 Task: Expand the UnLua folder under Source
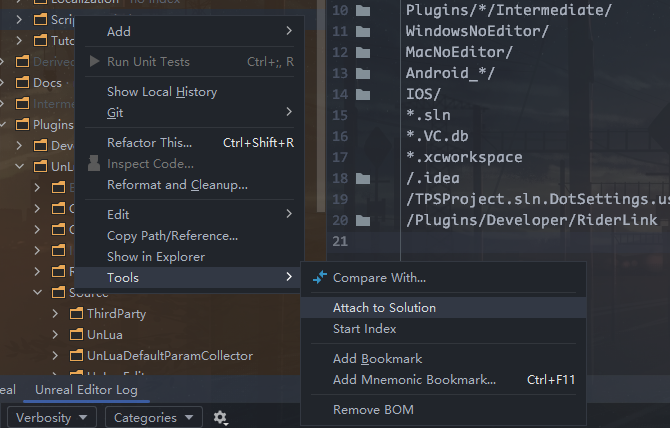pyautogui.click(x=55, y=334)
